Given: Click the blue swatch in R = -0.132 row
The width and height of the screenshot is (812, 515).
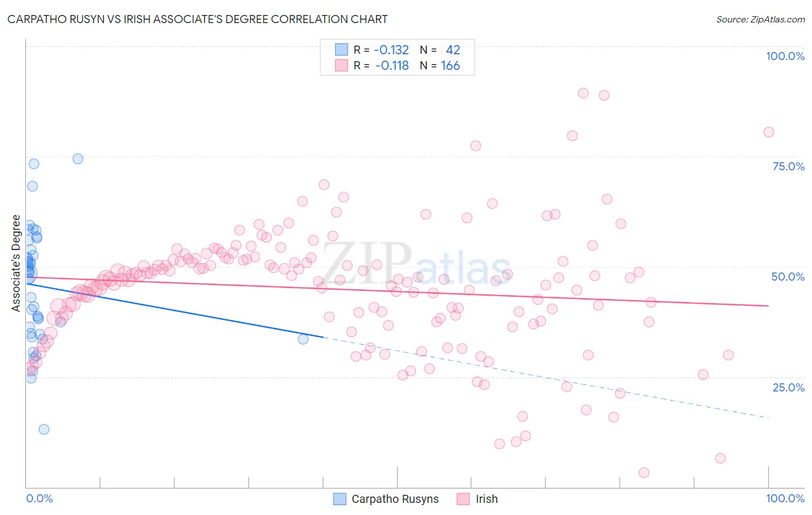Looking at the screenshot, I should point(341,50).
